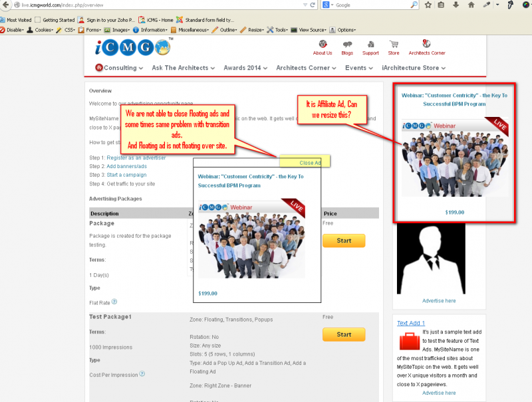The image size is (532, 402).
Task: Open the Images developer toolbar menu
Action: pos(117,30)
